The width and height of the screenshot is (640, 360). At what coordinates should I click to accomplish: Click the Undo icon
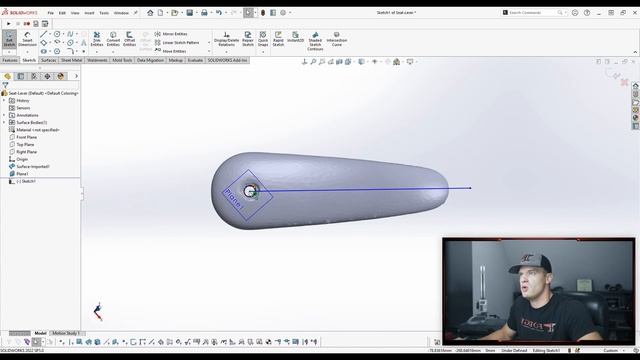[x=219, y=13]
